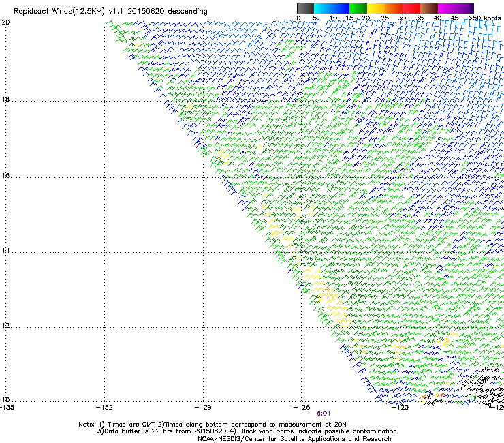504x443 pixels.
Task: Click the longitude axis label '-123'
Action: tap(400, 408)
